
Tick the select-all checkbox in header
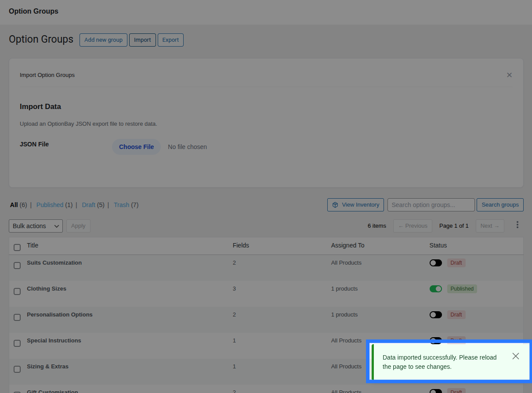(17, 247)
